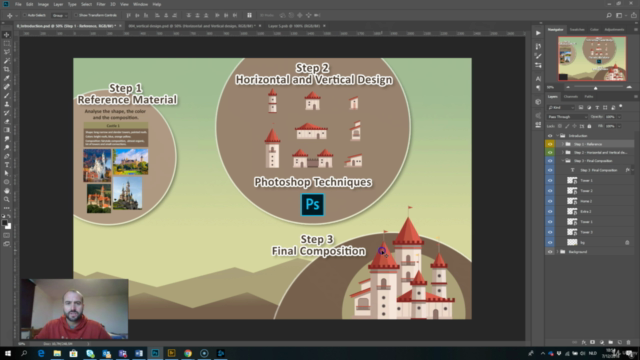Click the zoom out button in Navigator
Viewport: 640px width, 360px height.
568,87
